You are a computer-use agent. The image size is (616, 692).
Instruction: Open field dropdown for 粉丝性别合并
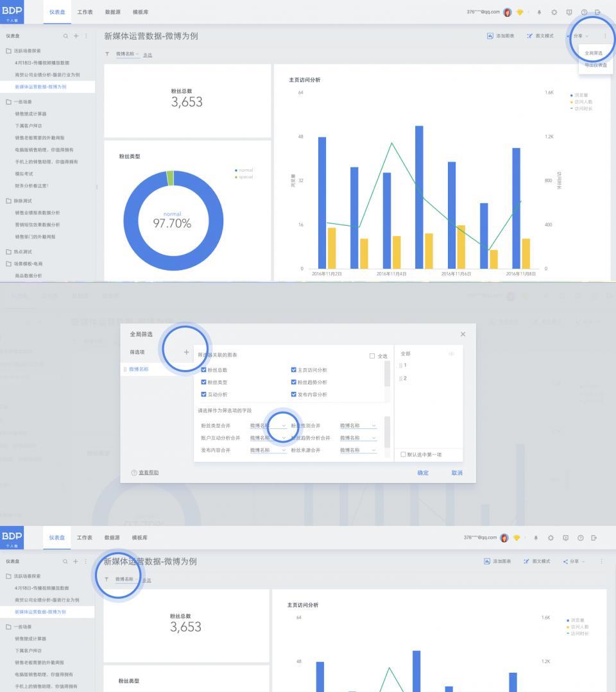[358, 426]
